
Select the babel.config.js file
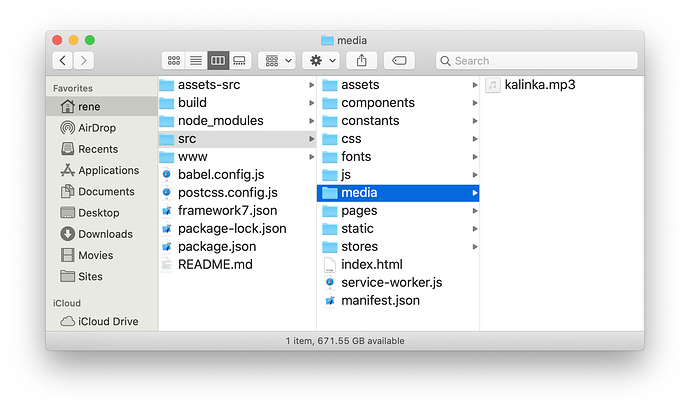click(x=237, y=175)
